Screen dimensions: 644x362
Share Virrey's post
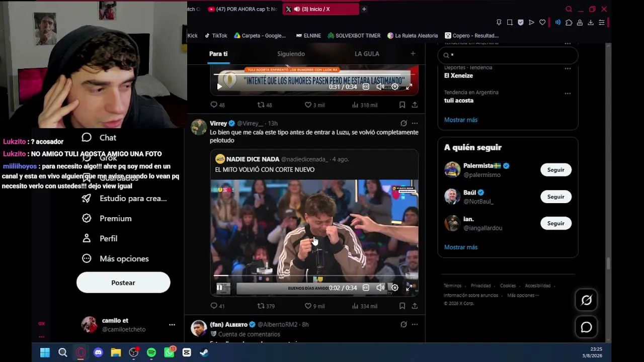pos(415,306)
